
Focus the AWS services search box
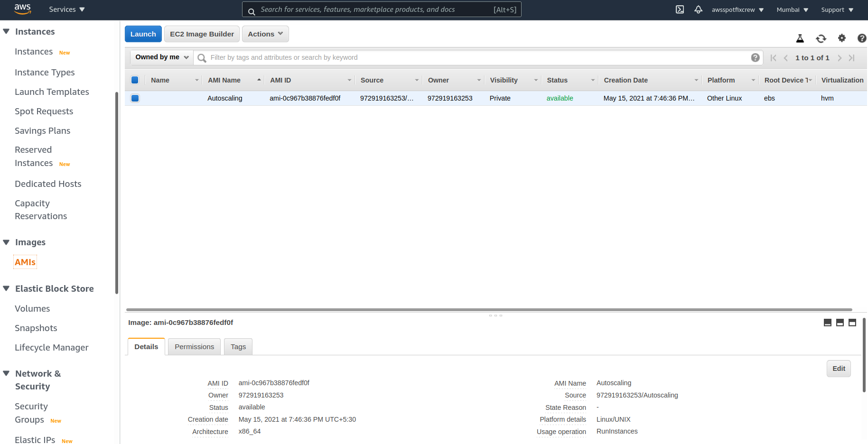coord(382,9)
